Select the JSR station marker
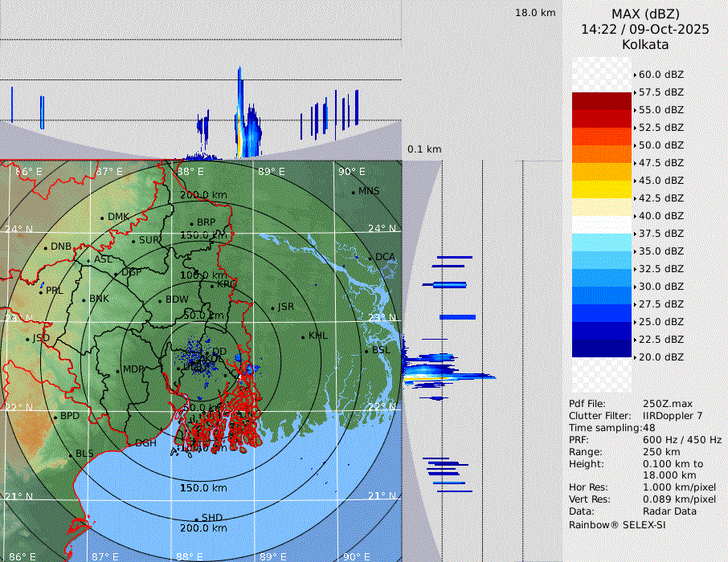The width and height of the screenshot is (728, 562). pos(272,307)
